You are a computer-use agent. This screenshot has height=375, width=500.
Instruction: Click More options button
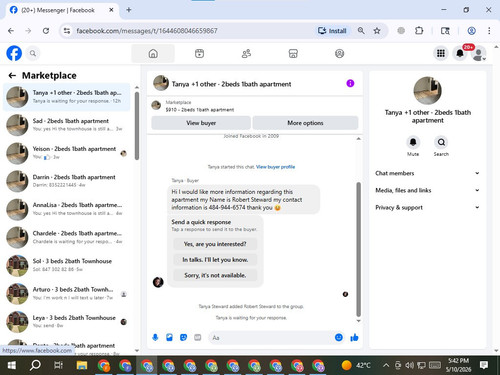[x=305, y=123]
